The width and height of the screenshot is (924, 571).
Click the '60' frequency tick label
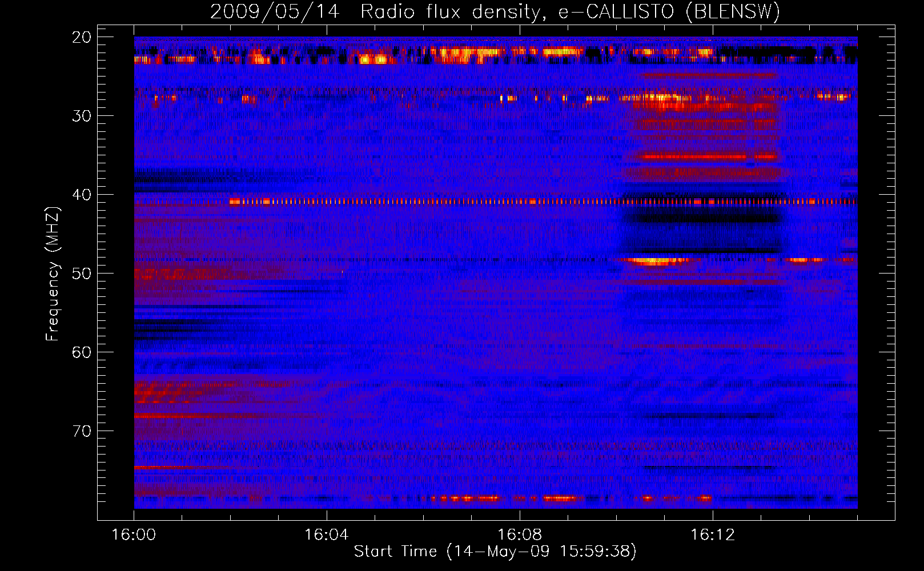click(x=82, y=352)
